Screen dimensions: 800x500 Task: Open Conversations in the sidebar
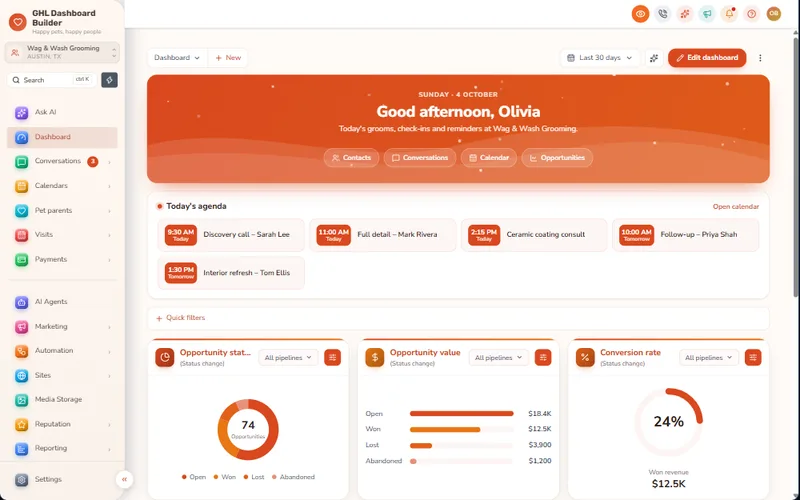[x=62, y=162]
